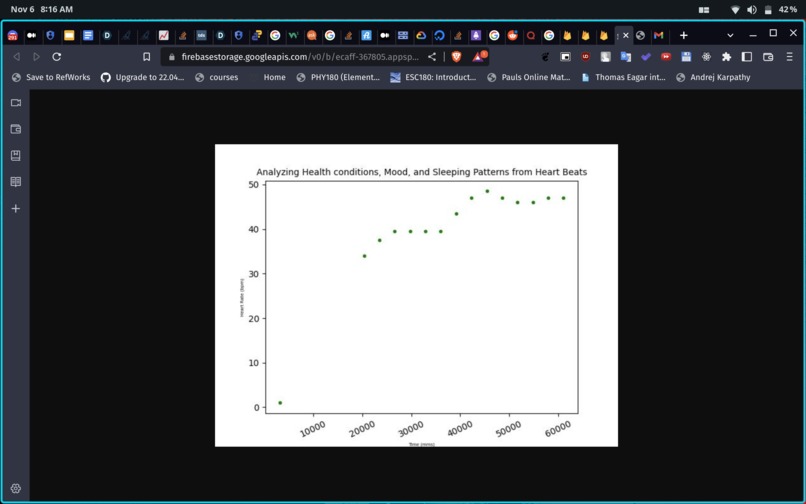Bookmark this page using the bookmark icon

pyautogui.click(x=146, y=57)
